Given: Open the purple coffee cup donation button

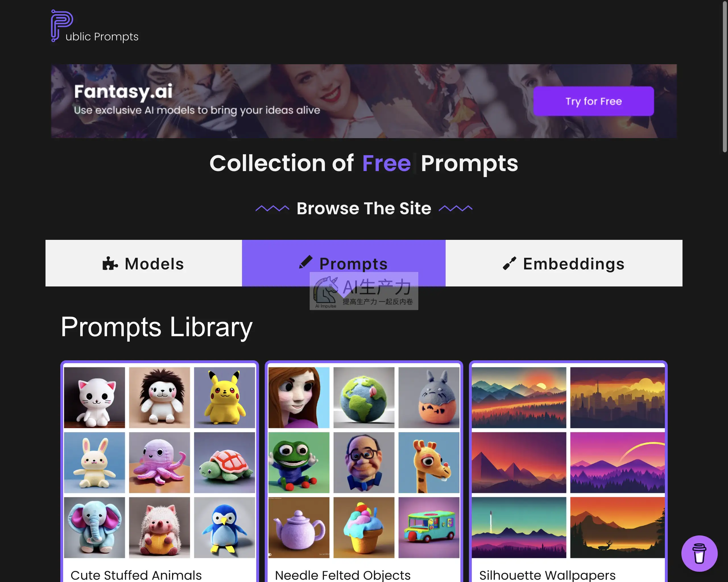Looking at the screenshot, I should pos(699,553).
